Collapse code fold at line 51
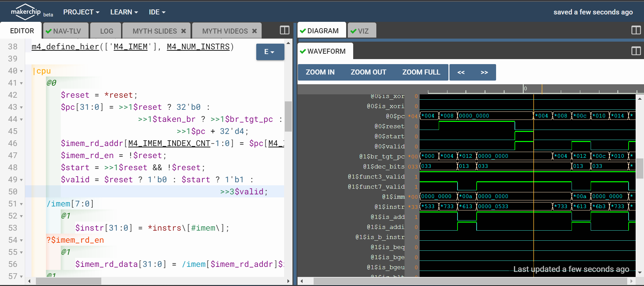Viewport: 644px width, 286px height. coord(21,204)
